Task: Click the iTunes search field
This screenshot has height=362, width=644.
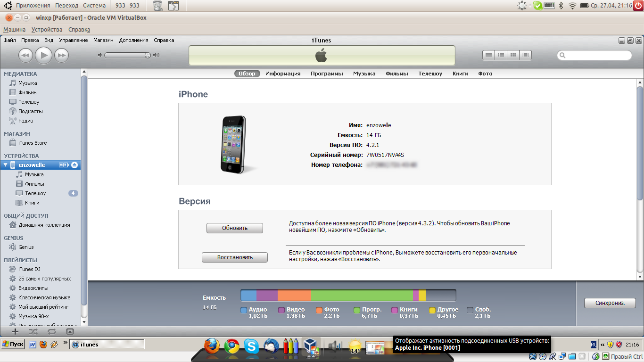Action: 594,55
